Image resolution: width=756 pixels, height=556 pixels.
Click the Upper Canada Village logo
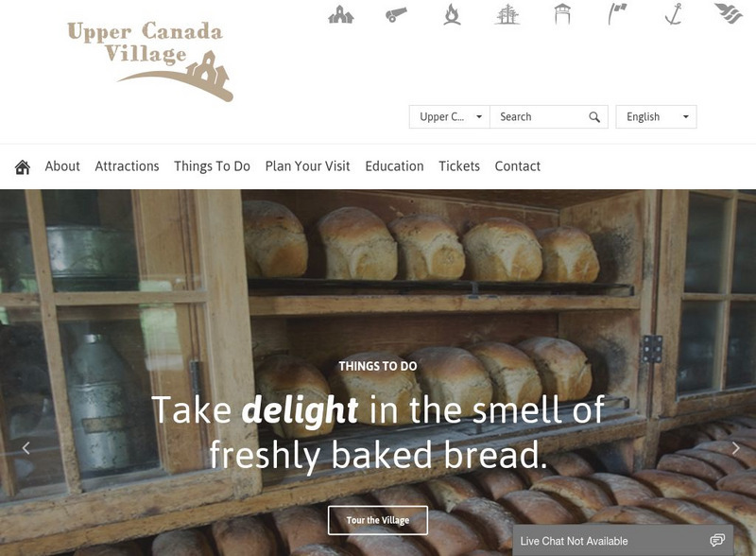pos(149,61)
